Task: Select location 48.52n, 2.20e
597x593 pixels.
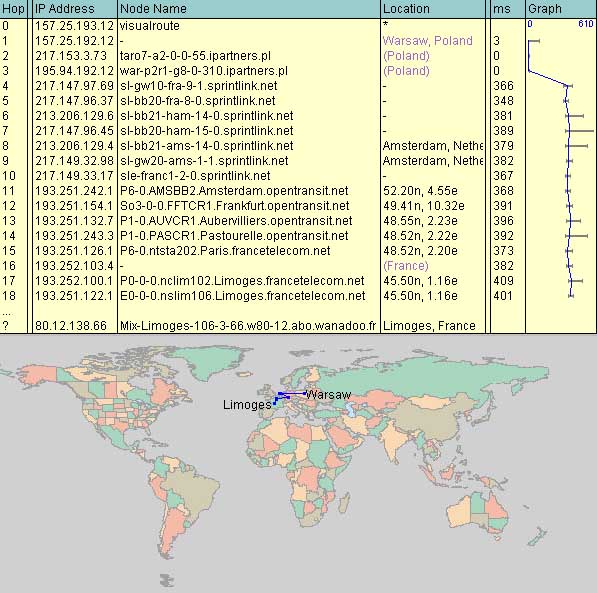Action: (420, 251)
